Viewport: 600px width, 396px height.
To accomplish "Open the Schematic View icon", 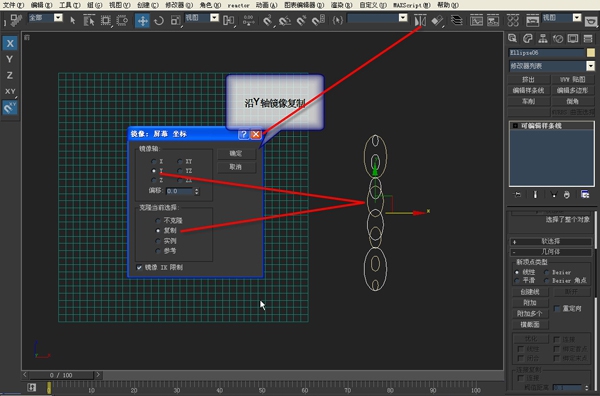I will (493, 20).
